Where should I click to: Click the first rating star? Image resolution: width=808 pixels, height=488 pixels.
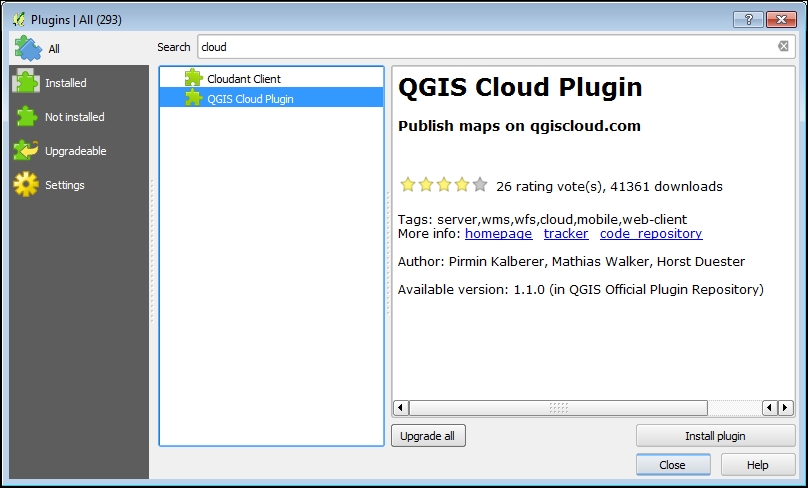408,184
